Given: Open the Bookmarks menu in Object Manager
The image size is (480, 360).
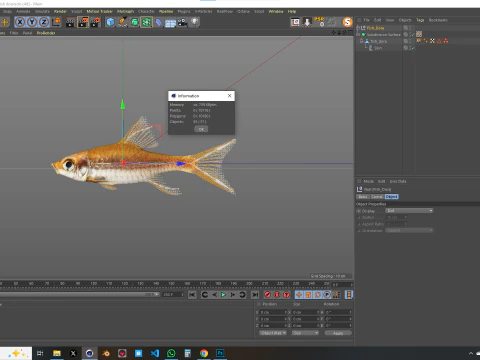Looking at the screenshot, I should point(438,20).
